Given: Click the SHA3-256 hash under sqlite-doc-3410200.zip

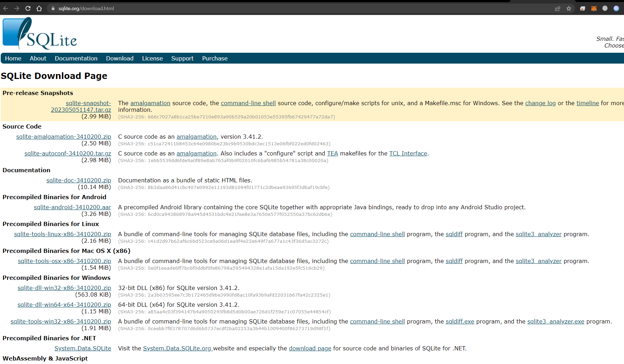Looking at the screenshot, I should [x=224, y=187].
